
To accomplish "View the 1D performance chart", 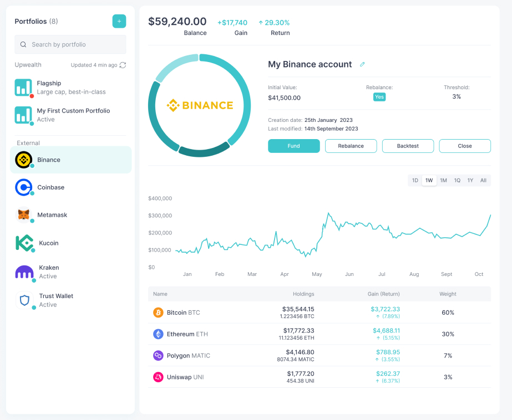I will (x=414, y=180).
